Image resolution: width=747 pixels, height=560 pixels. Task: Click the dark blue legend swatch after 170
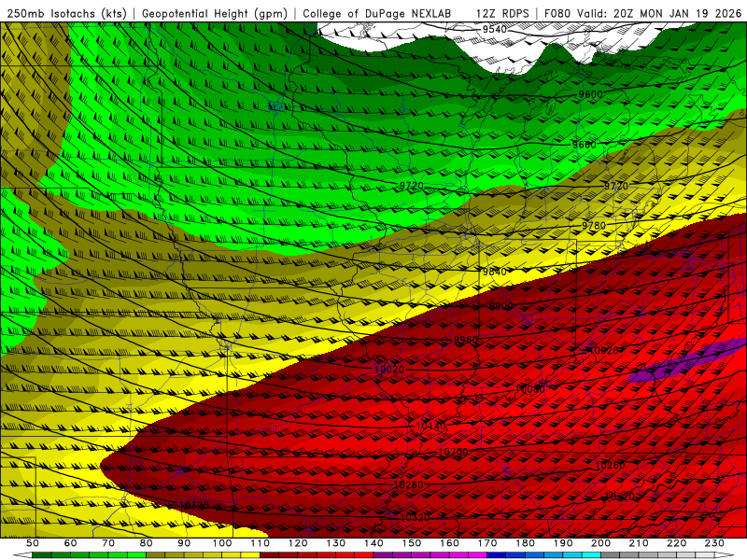click(x=496, y=555)
